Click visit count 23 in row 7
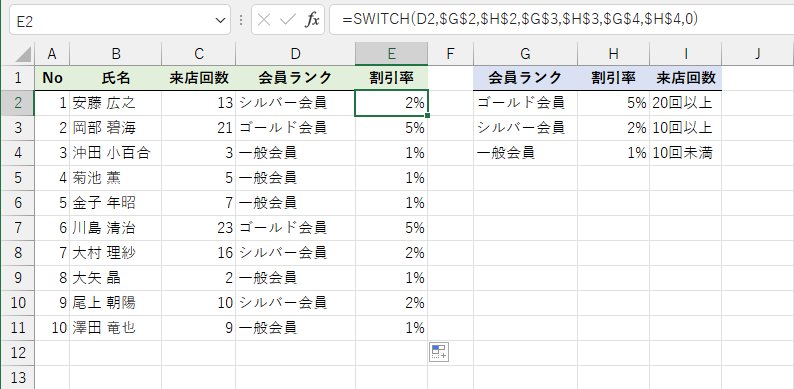Viewport: 794px width, 389px height. [198, 228]
